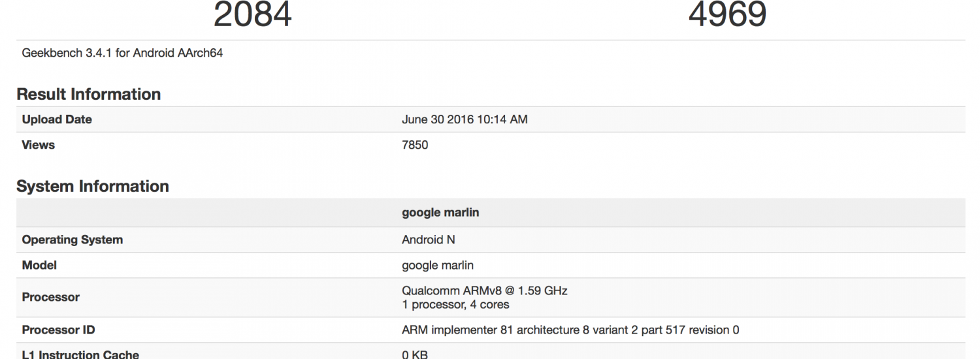Screen dimensions: 980x359
Task: Click the 7850 views count
Action: point(415,145)
